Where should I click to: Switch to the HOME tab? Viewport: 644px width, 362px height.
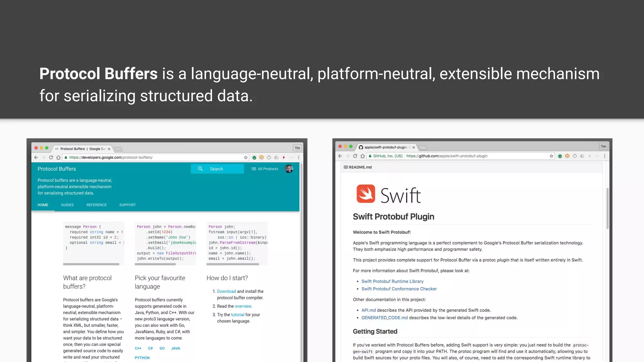[x=43, y=205]
